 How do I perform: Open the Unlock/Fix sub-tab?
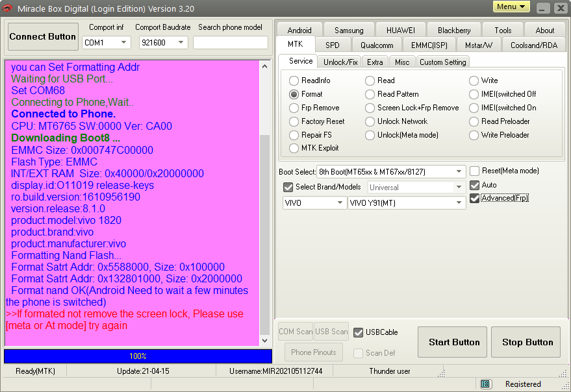340,62
